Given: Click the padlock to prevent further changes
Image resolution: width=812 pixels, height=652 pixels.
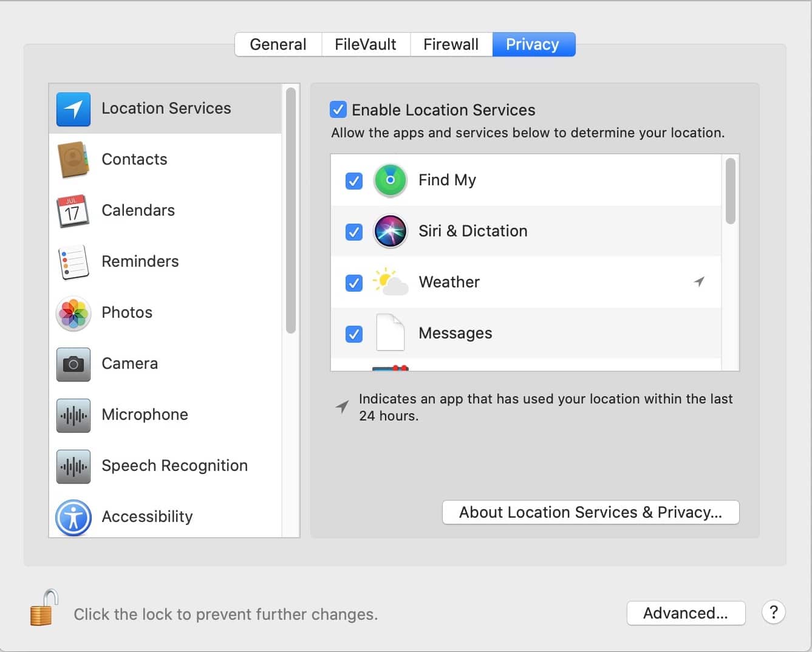Looking at the screenshot, I should (x=44, y=608).
